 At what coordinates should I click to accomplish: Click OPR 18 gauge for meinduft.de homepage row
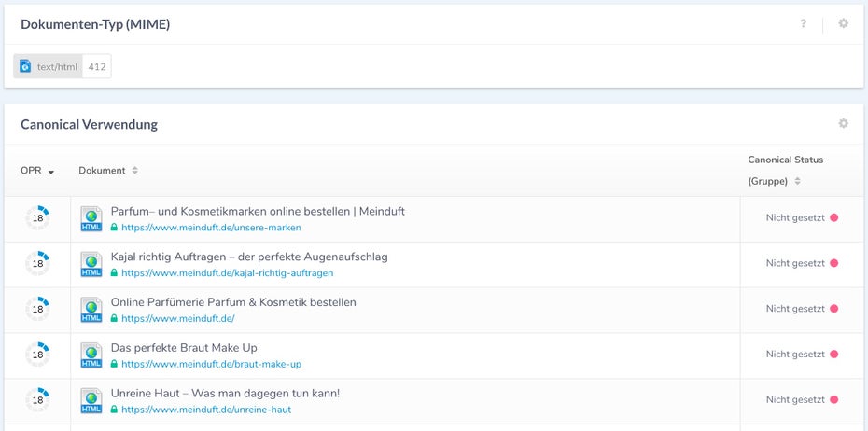pos(37,309)
